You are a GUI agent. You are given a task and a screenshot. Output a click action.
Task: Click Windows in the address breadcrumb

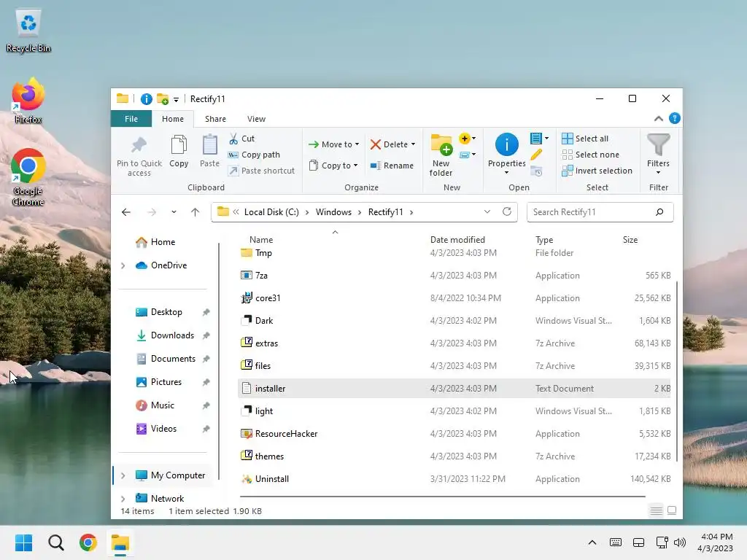333,212
